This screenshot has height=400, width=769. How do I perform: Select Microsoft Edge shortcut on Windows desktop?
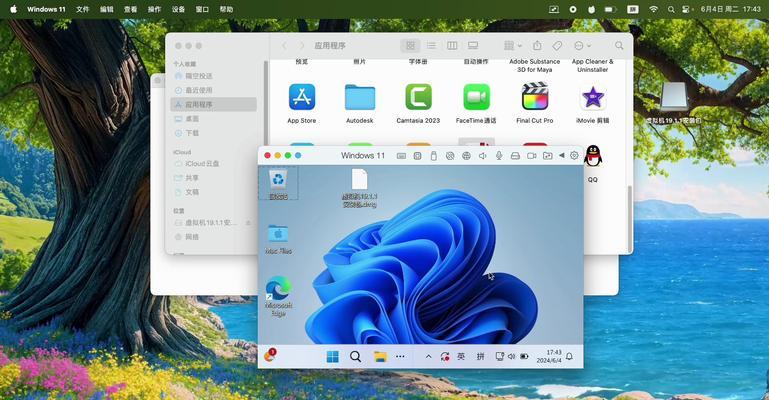[278, 296]
